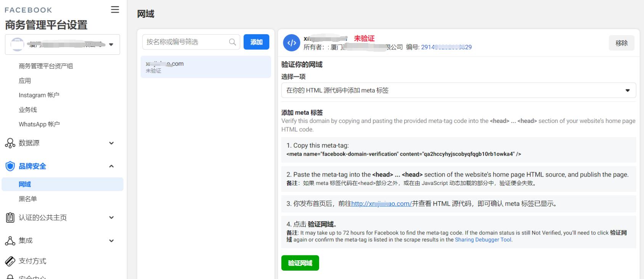Open the 应用 menu item
This screenshot has height=279, width=644.
tap(25, 81)
